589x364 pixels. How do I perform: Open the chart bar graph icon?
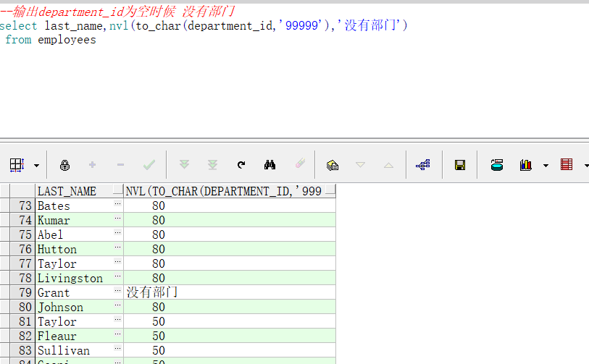[x=526, y=165]
